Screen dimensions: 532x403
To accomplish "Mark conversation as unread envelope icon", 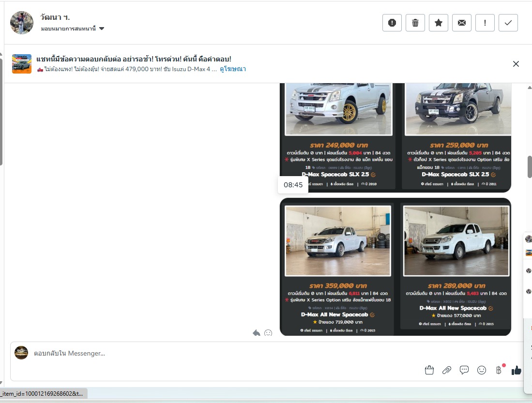I will click(x=462, y=23).
